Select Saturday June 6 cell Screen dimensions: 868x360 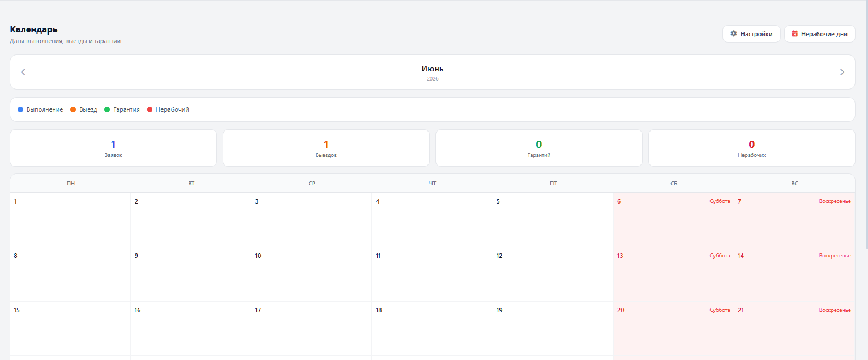coord(674,220)
